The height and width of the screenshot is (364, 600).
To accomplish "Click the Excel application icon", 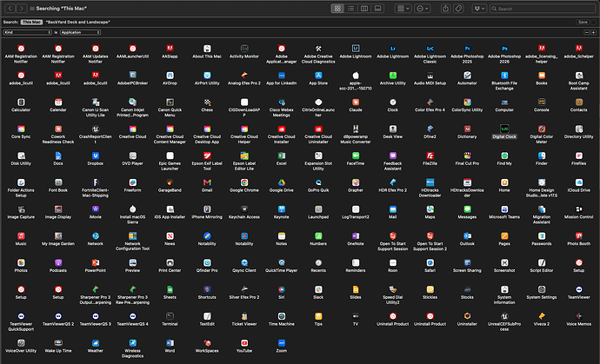I will (x=281, y=156).
